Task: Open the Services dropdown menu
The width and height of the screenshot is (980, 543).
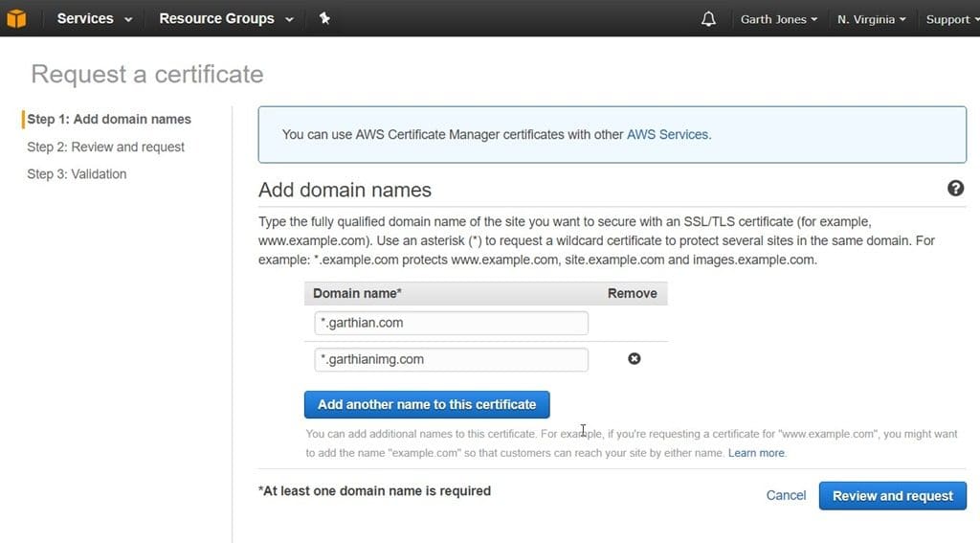Action: (x=95, y=19)
